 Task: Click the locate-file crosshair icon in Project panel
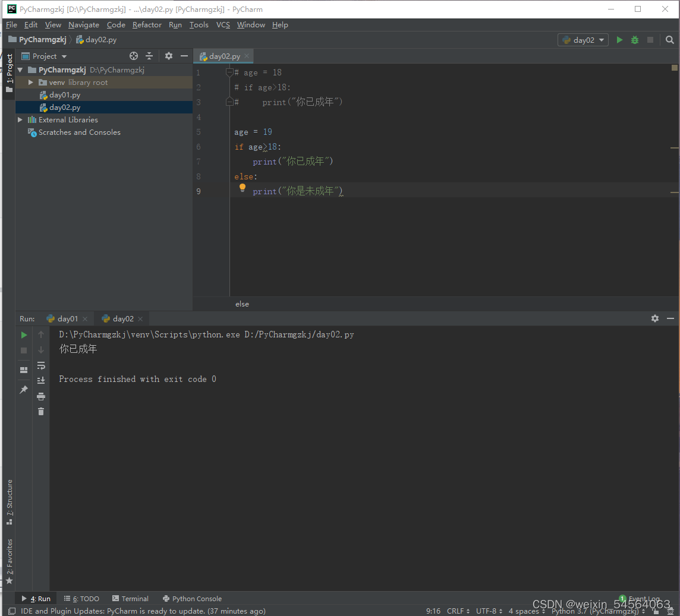[134, 56]
